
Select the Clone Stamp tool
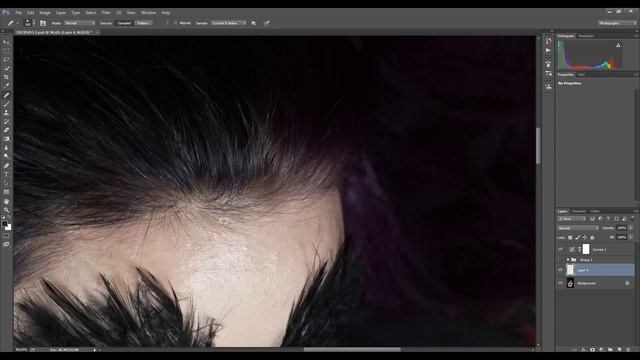6,113
